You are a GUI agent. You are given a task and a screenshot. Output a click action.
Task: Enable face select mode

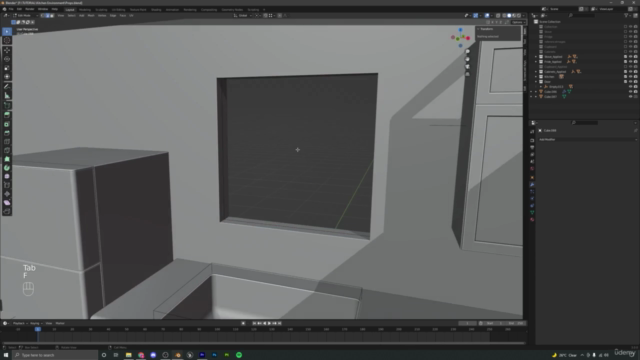(52, 16)
